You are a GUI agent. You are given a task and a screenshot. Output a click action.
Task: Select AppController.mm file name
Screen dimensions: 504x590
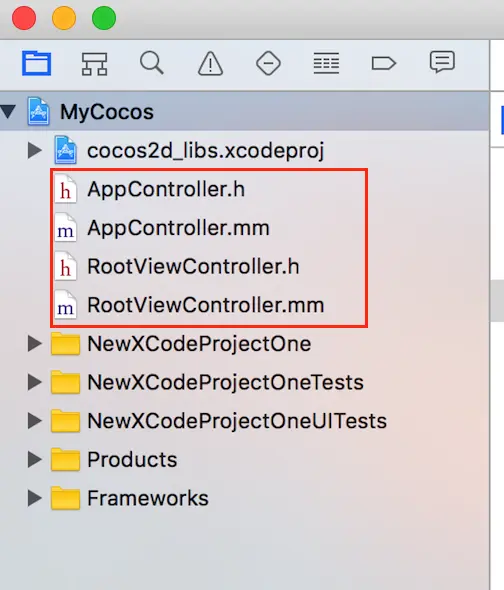pyautogui.click(x=178, y=228)
